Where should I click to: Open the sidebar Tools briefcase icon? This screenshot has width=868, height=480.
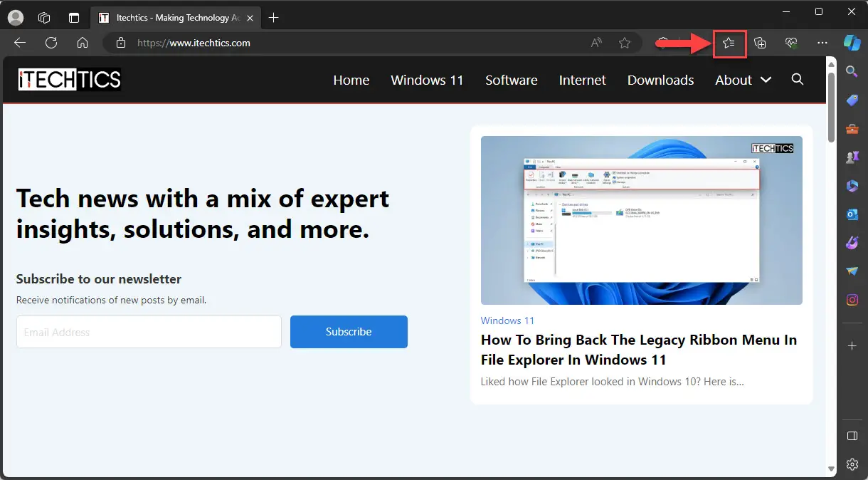pos(852,129)
